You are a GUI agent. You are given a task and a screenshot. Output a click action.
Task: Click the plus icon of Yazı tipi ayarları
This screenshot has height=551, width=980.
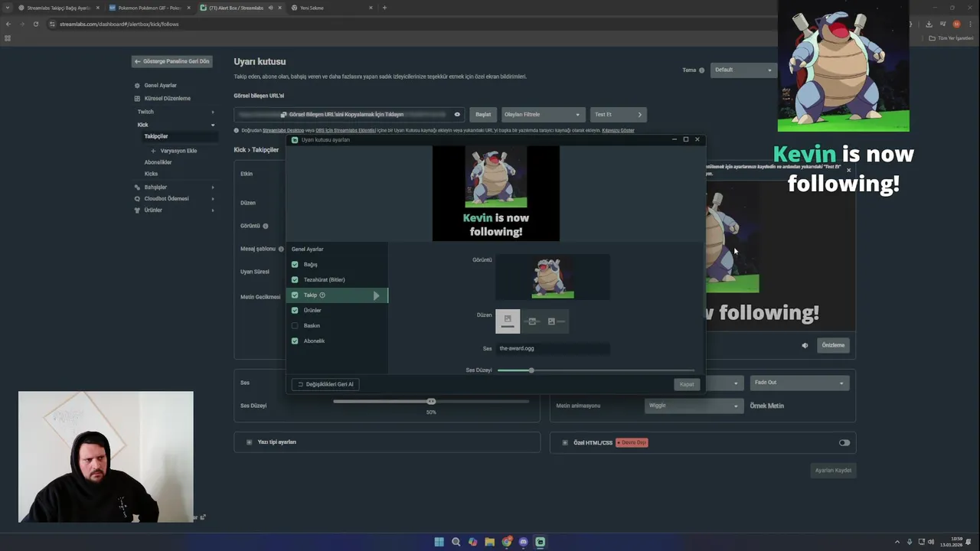coord(249,442)
